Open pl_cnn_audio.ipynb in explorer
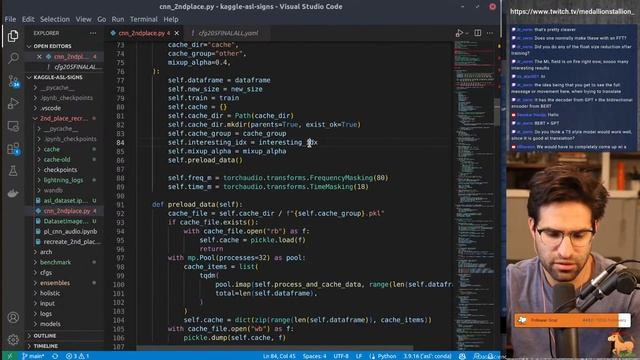 point(70,231)
